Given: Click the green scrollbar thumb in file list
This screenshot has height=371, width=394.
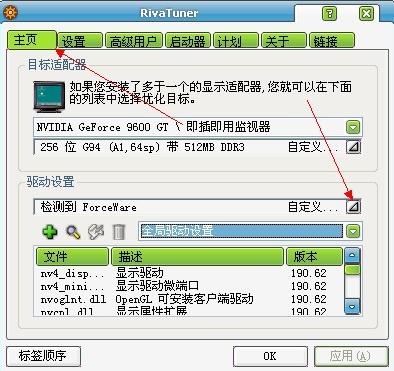Looking at the screenshot, I should [353, 269].
